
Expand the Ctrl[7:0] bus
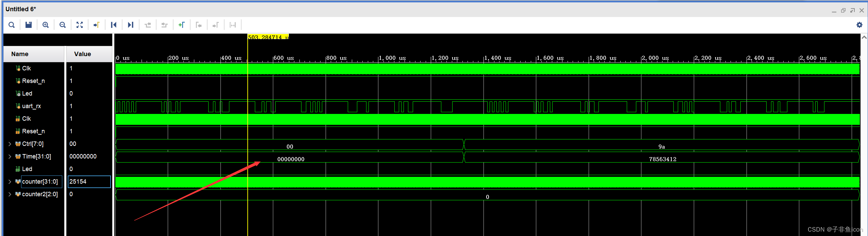click(10, 144)
